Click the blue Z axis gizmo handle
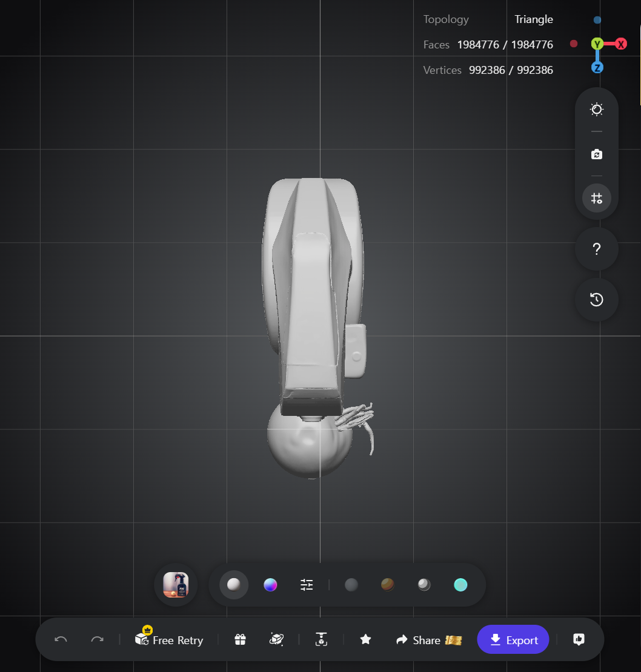 597,67
